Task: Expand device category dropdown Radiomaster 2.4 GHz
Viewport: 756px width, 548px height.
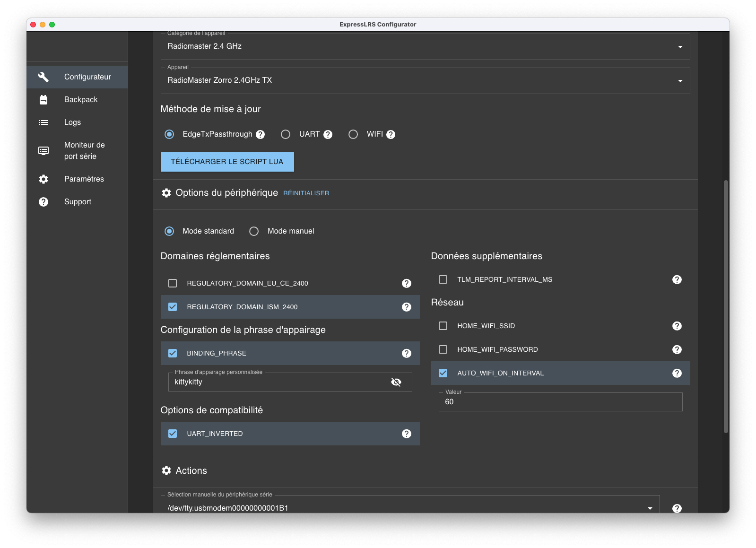Action: coord(425,46)
